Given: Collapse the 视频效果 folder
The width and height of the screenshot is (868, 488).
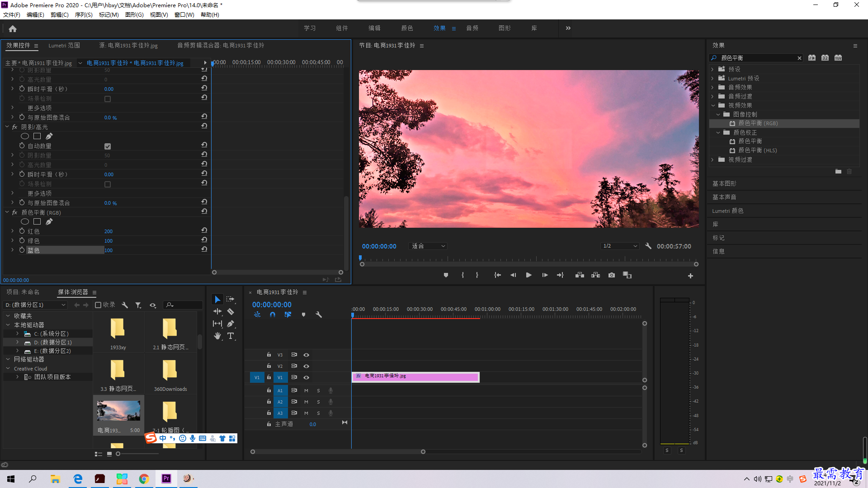Looking at the screenshot, I should 713,105.
